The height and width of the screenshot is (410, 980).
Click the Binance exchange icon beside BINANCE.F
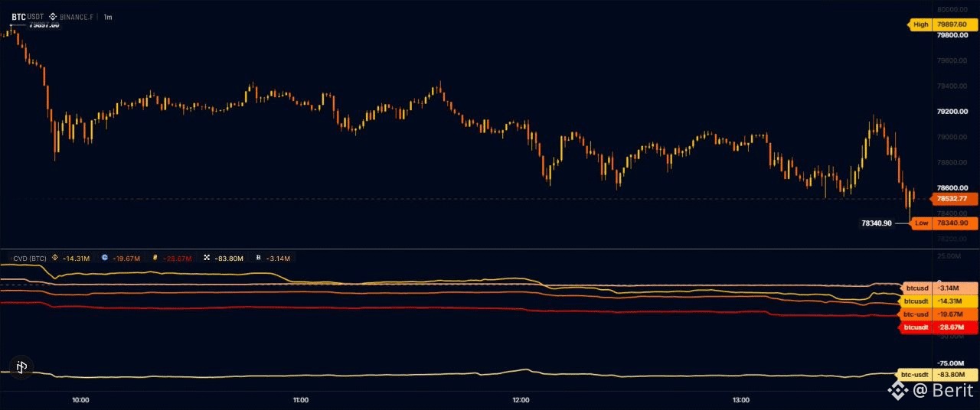[x=52, y=16]
